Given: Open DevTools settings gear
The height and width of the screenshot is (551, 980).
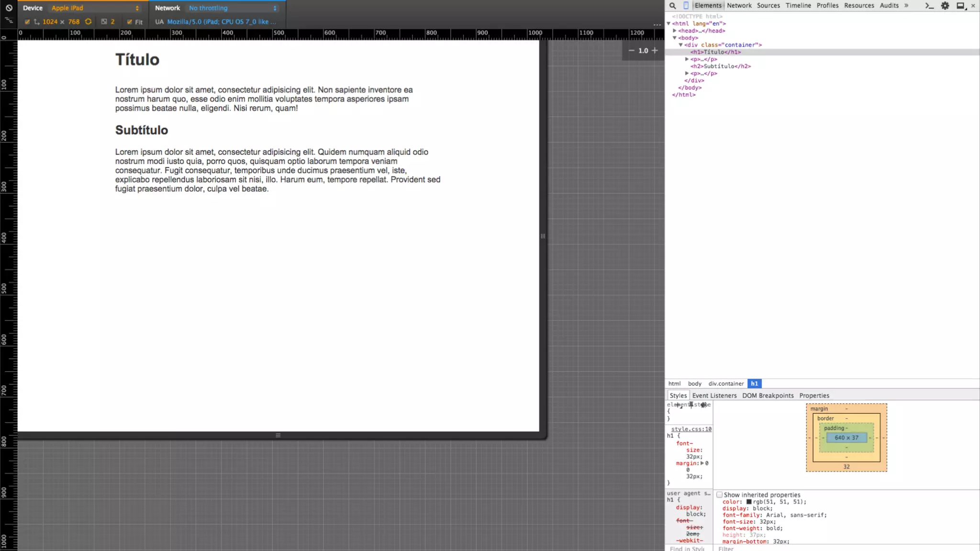Looking at the screenshot, I should 945,6.
